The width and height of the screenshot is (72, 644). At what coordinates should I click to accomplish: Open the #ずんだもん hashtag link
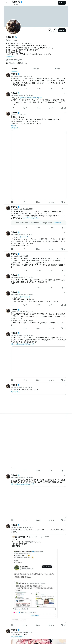point(15,392)
